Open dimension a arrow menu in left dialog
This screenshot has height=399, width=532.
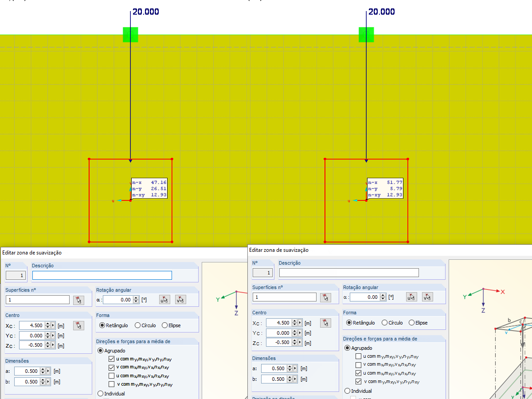click(x=48, y=371)
